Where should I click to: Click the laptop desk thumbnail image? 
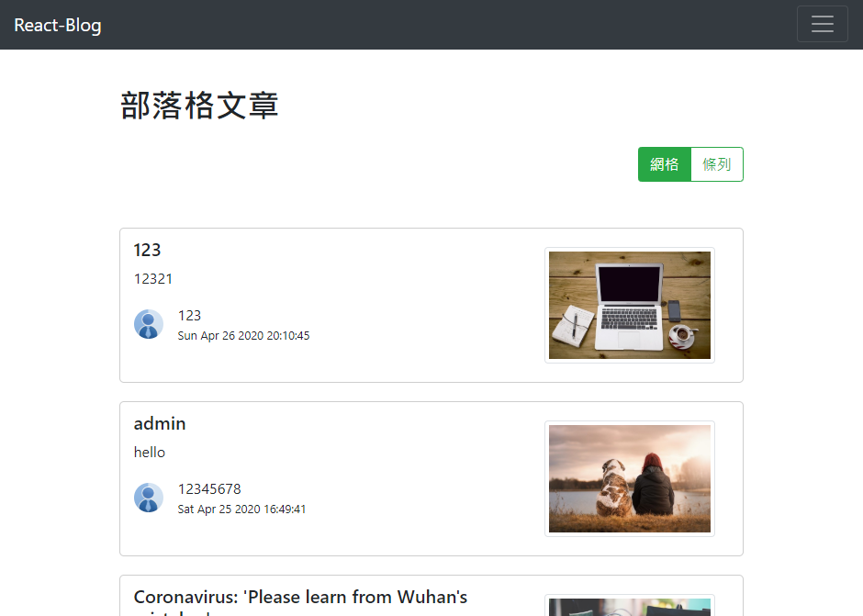coord(630,305)
